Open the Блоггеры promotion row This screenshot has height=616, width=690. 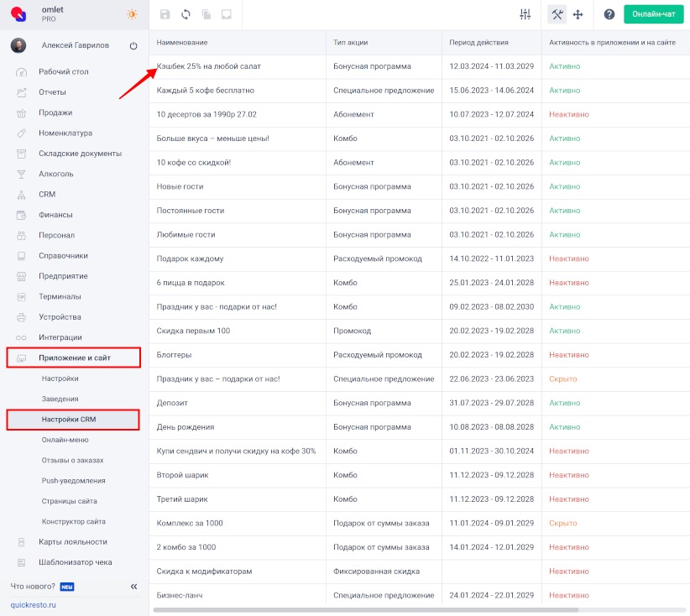(x=420, y=355)
